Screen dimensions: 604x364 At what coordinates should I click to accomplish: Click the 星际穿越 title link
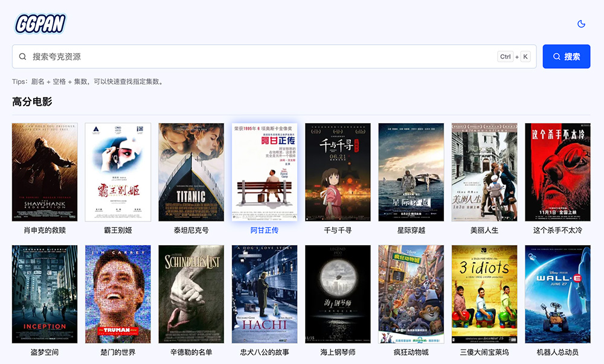tap(411, 230)
